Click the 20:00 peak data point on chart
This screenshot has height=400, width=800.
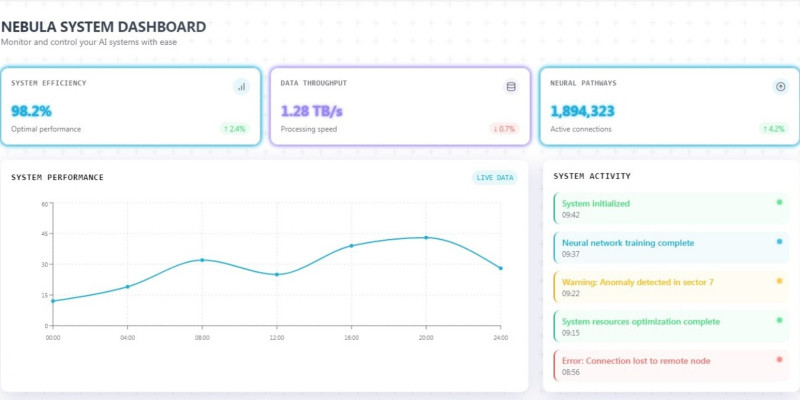click(426, 238)
